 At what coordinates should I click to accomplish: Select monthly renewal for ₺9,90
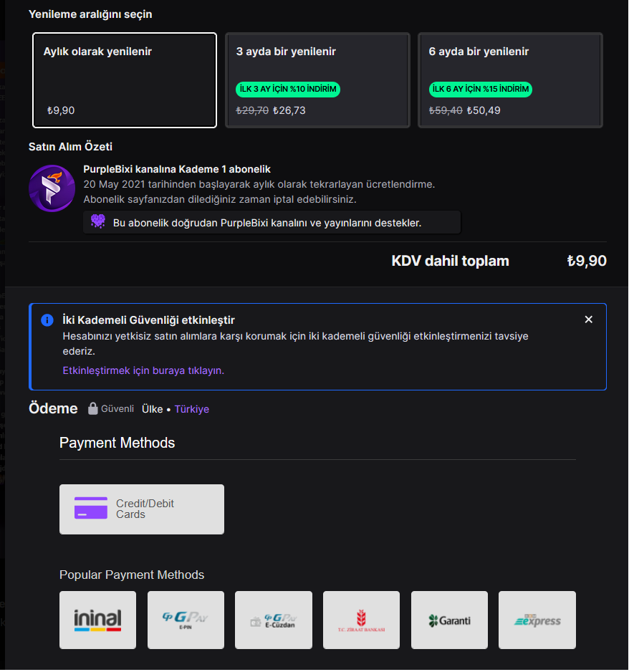click(x=125, y=80)
